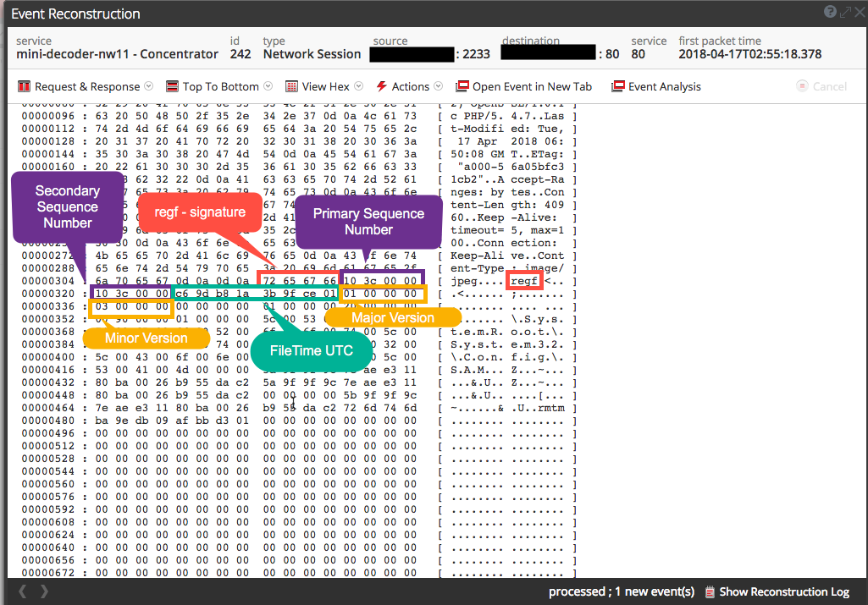Open the Actions dropdown arrow
Image resolution: width=868 pixels, height=605 pixels.
point(438,86)
